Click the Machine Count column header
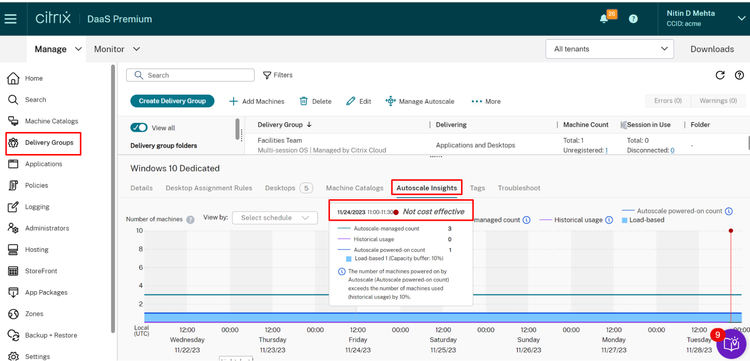This screenshot has height=361, width=750. [586, 125]
